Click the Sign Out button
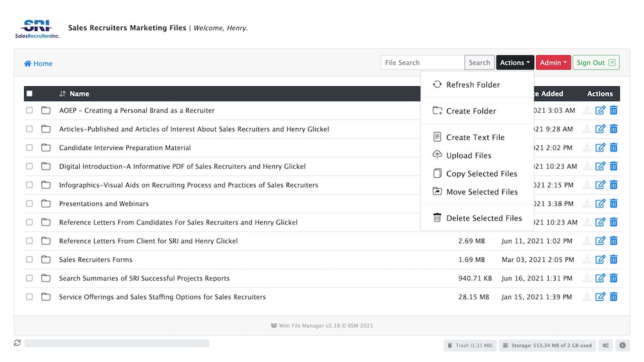The image size is (644, 362). point(596,62)
